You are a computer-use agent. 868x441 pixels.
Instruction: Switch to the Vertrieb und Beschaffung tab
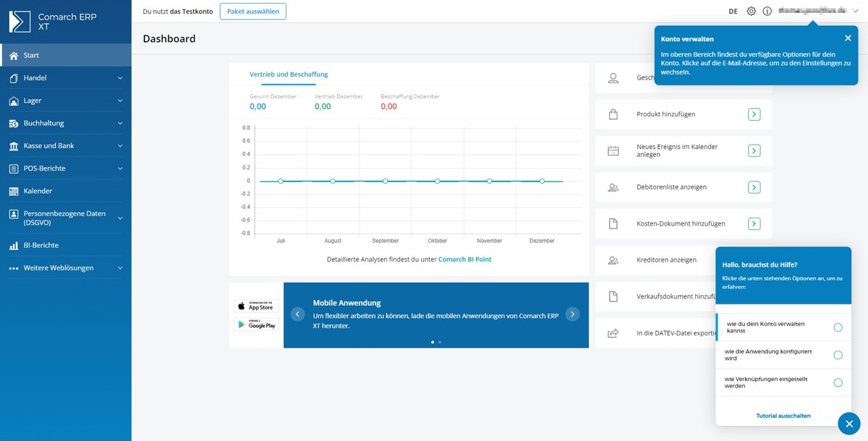[x=287, y=74]
